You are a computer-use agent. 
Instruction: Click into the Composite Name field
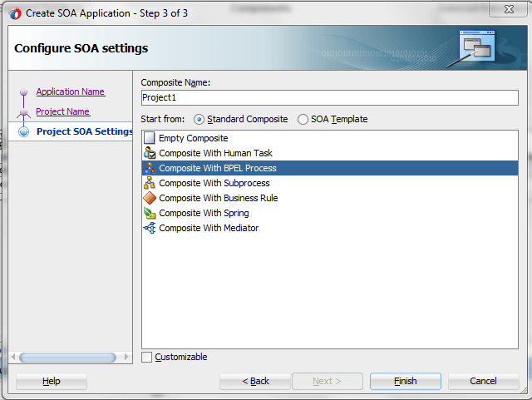(330, 98)
